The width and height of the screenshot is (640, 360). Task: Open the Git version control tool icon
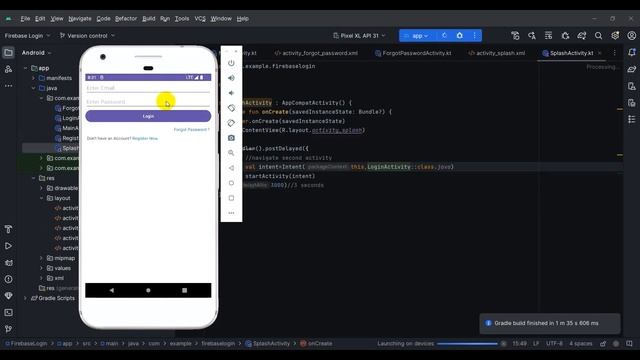pos(8,329)
